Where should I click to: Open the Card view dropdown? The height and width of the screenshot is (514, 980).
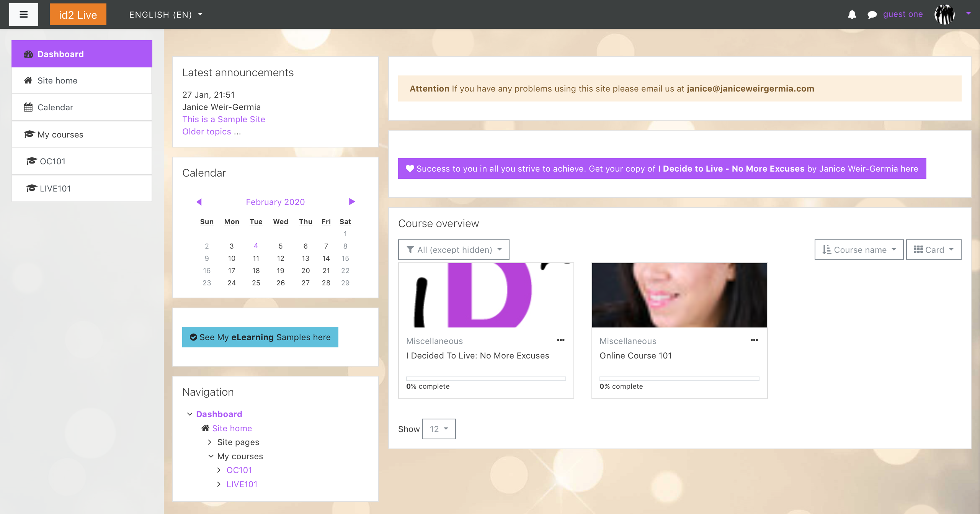934,250
